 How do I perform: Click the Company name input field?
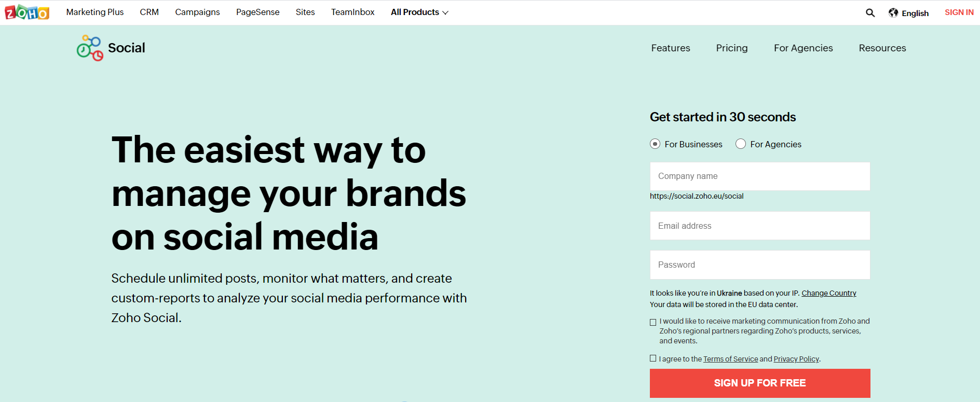759,176
